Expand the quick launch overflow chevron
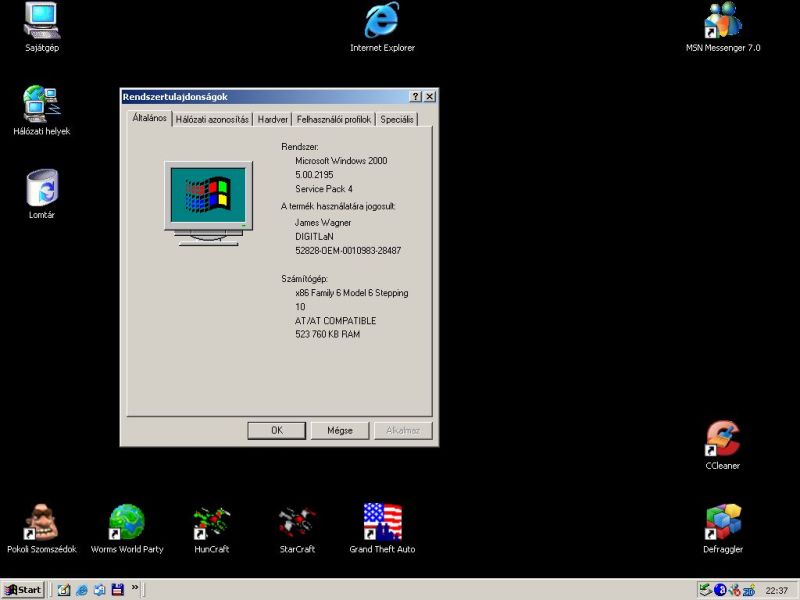Image resolution: width=800 pixels, height=600 pixels. (x=135, y=587)
